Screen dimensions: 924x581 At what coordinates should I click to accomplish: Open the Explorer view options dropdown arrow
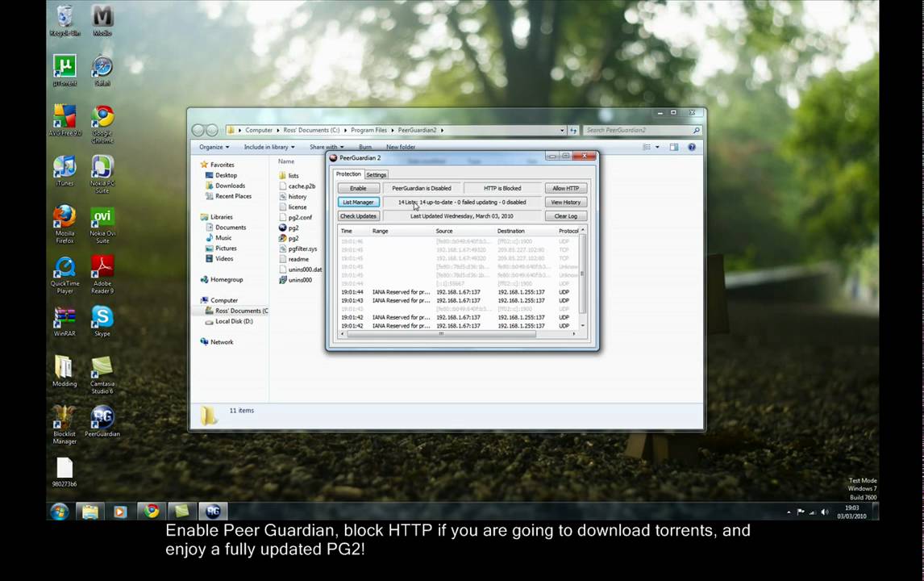(657, 147)
